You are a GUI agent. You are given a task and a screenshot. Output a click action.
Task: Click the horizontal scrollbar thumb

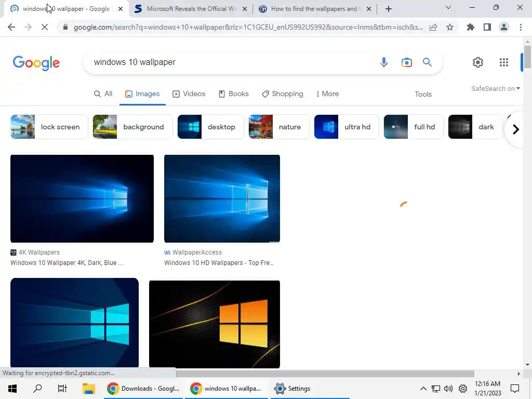click(325, 374)
